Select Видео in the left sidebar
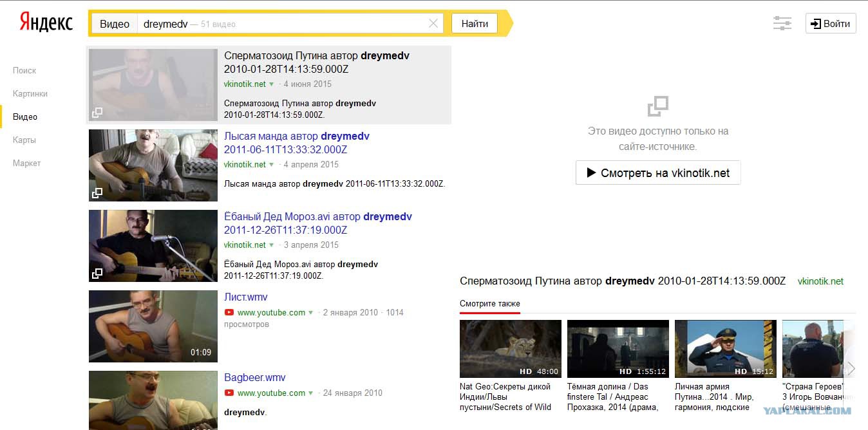868x430 pixels. pos(25,117)
